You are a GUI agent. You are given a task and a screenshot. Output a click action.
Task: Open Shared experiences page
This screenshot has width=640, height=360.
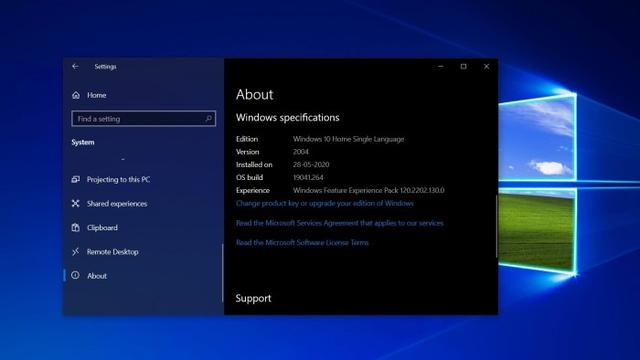pos(117,204)
